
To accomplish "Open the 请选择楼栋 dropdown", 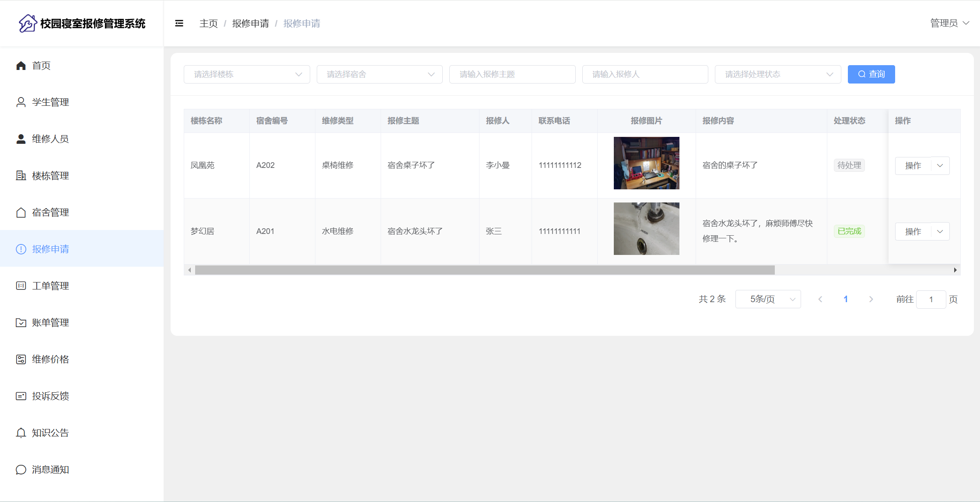I will coord(247,74).
